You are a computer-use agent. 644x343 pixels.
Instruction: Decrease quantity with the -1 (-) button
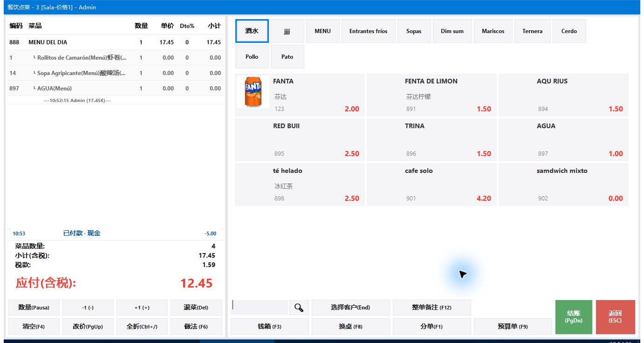[88, 308]
